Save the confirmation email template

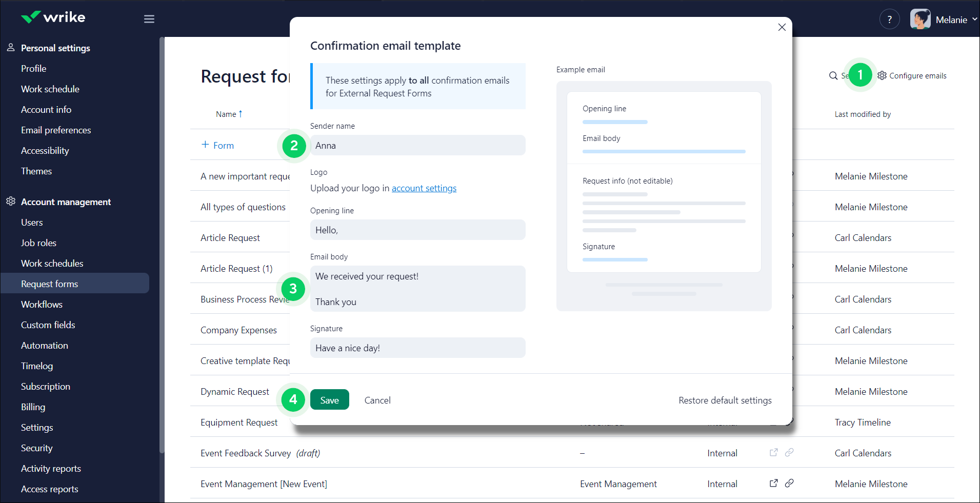(x=329, y=399)
